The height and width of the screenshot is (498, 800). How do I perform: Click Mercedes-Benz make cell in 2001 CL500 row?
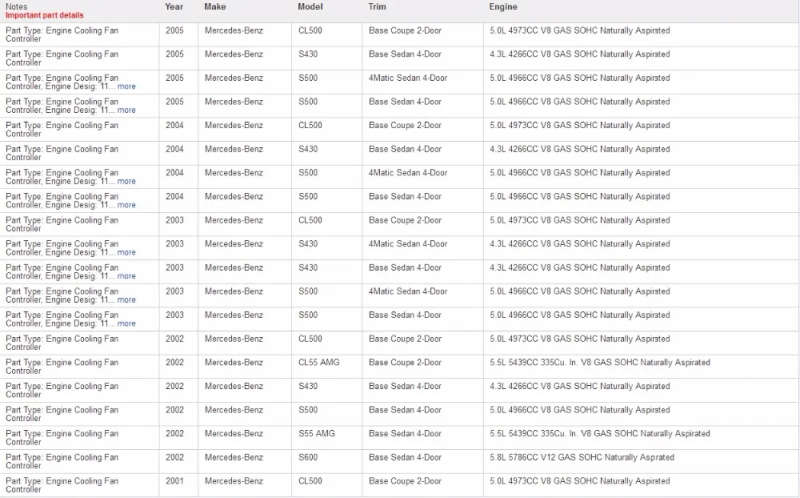click(x=234, y=481)
